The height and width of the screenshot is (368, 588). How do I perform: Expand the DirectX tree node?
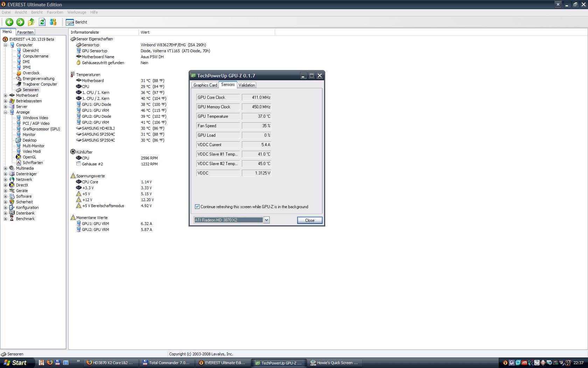tap(5, 185)
